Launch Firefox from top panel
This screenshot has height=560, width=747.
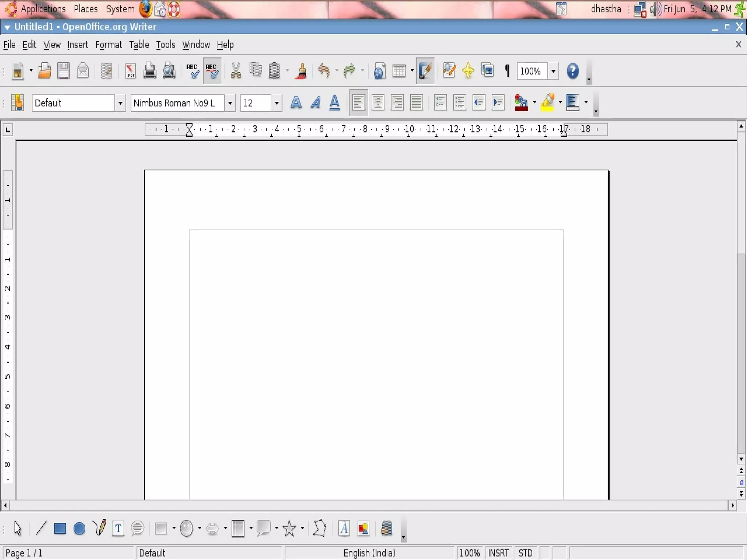[146, 9]
